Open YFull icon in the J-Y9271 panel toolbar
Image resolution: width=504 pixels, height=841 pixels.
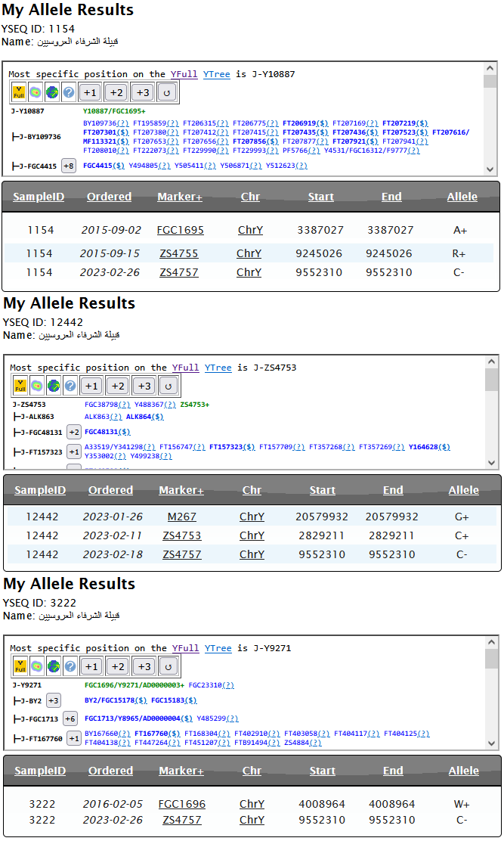pyautogui.click(x=20, y=667)
